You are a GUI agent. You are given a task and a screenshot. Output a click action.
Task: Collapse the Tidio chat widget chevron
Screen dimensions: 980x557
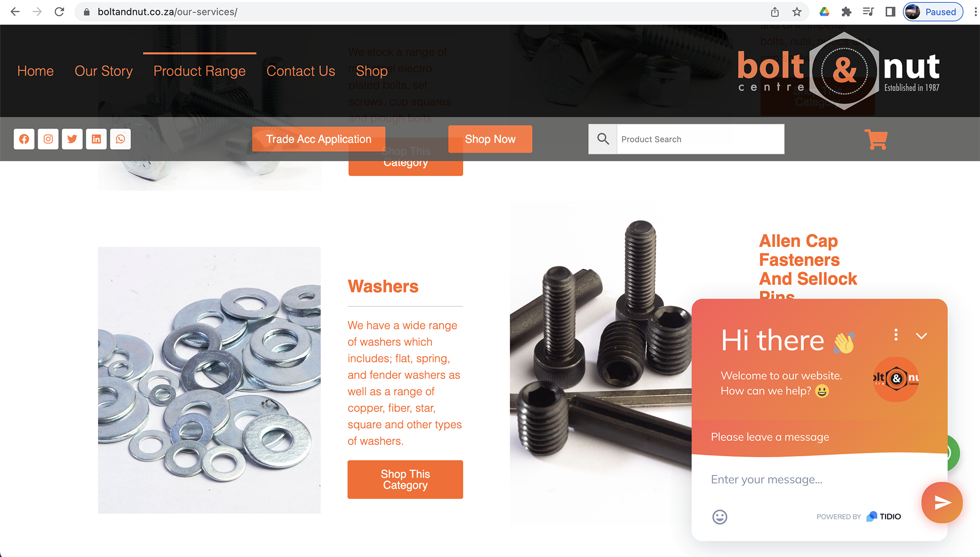[921, 336]
